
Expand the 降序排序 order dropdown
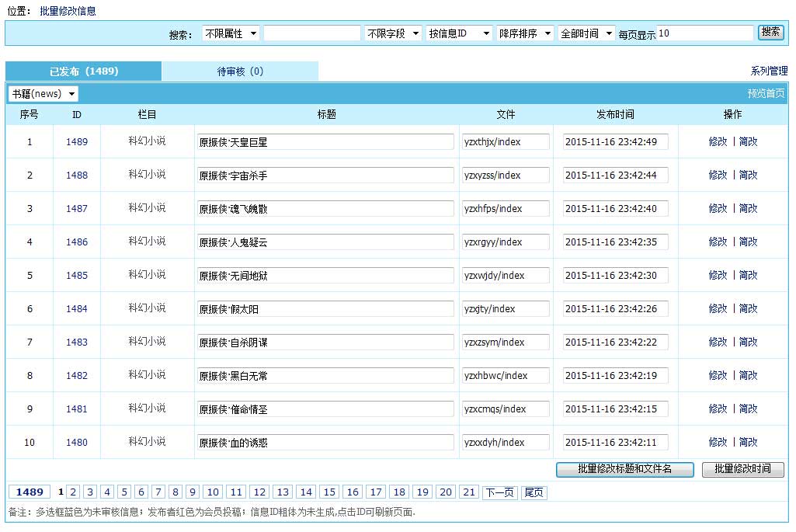(x=525, y=33)
